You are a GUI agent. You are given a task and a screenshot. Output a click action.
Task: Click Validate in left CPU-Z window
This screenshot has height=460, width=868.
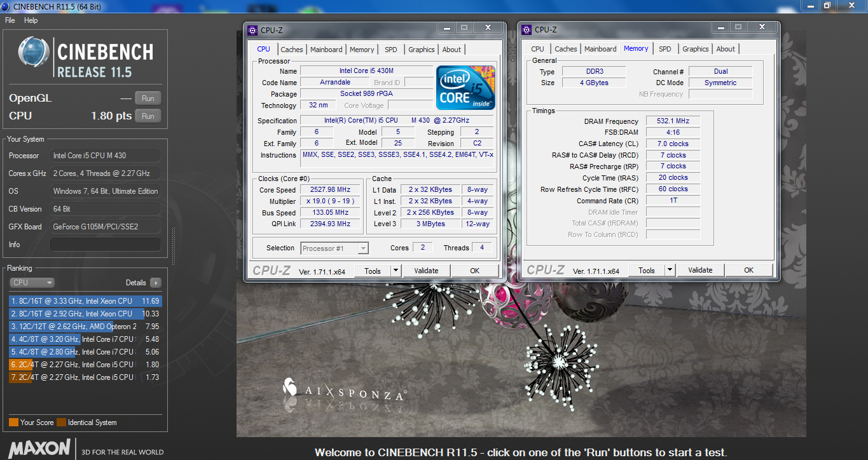(426, 271)
